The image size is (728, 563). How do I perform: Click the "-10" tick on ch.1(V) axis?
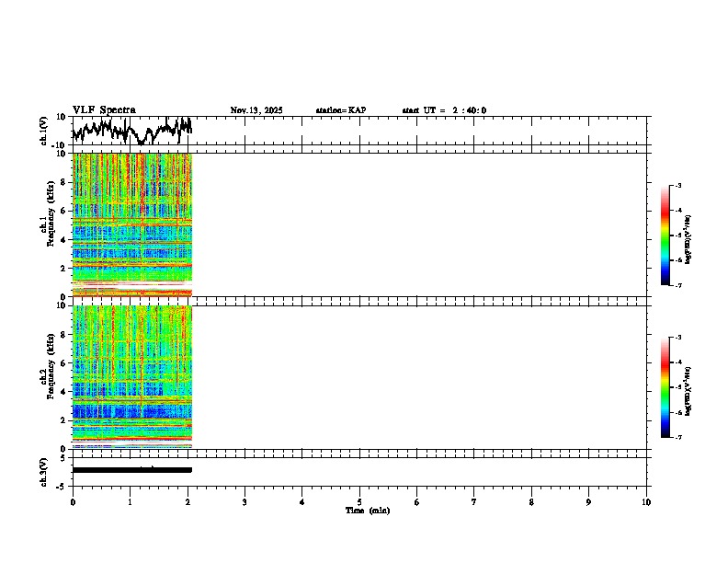coord(60,145)
